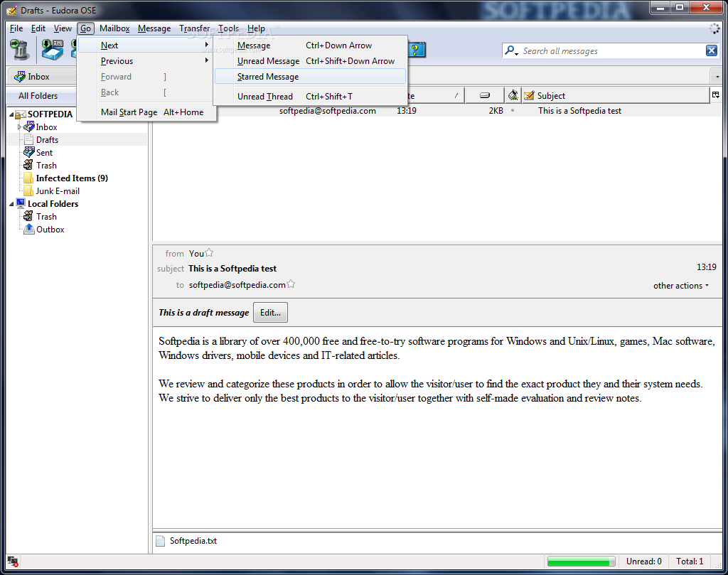Click the Local Folders Trash icon
The width and height of the screenshot is (728, 575).
[x=28, y=216]
